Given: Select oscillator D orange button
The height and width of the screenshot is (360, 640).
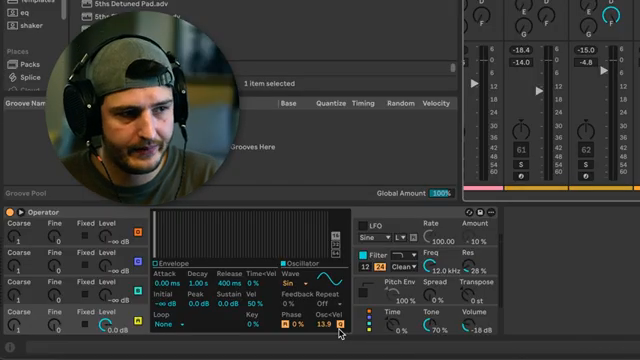Looking at the screenshot, I should pos(138,232).
